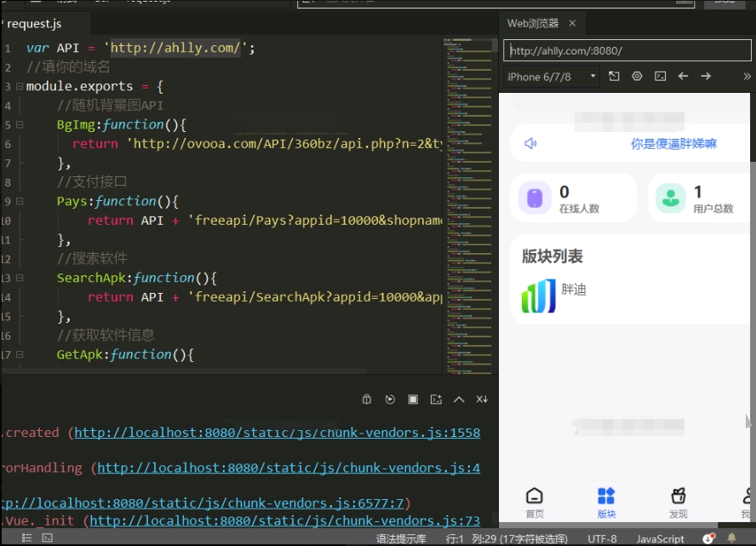
Task: Select the request.js editor tab
Action: click(34, 24)
